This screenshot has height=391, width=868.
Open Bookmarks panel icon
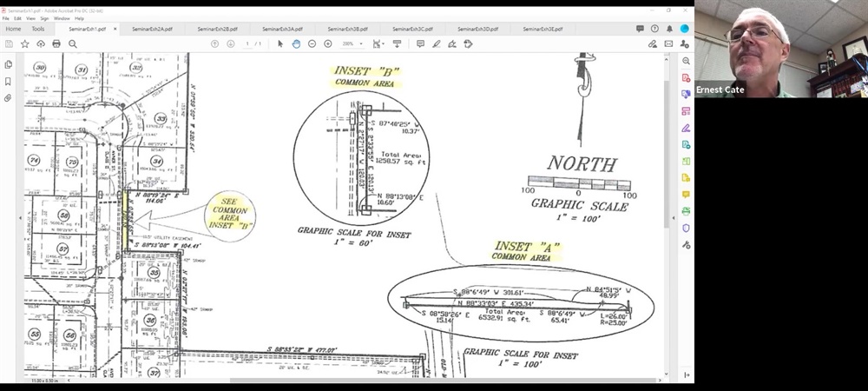pos(9,82)
